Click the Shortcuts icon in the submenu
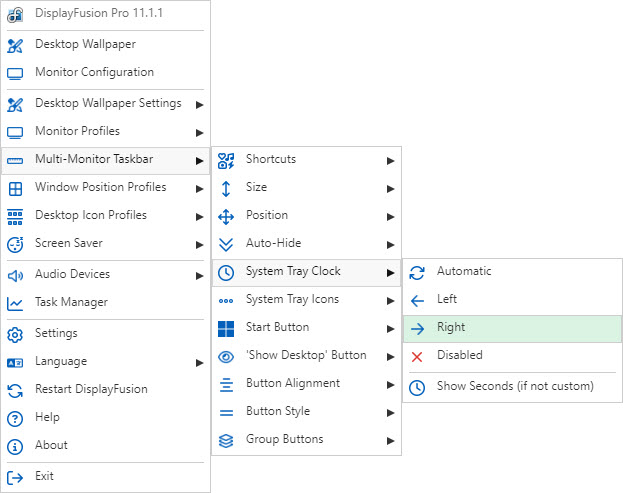 click(x=226, y=160)
